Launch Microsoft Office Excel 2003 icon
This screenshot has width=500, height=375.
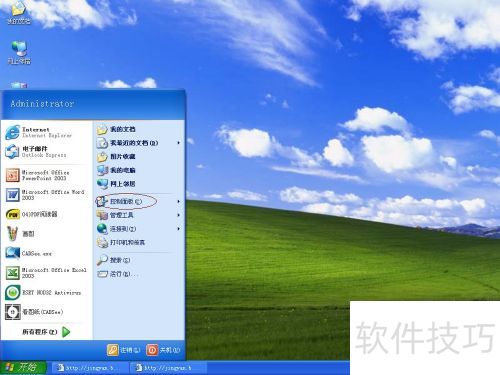[12, 273]
